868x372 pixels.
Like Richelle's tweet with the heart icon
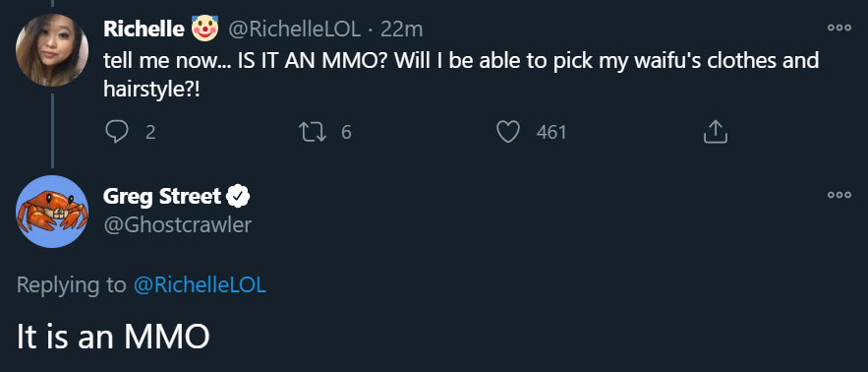508,132
